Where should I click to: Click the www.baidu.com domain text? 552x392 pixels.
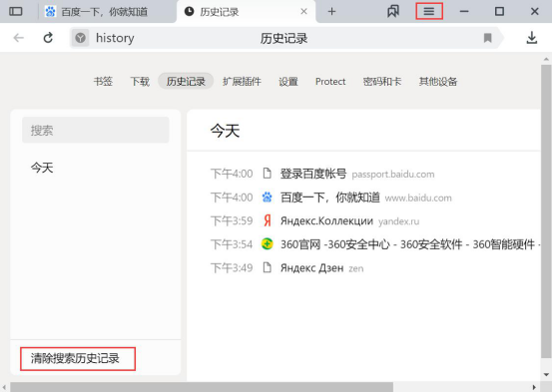click(418, 198)
